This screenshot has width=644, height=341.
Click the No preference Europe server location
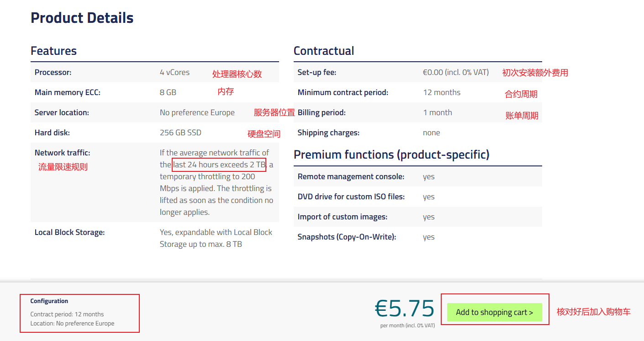click(197, 112)
